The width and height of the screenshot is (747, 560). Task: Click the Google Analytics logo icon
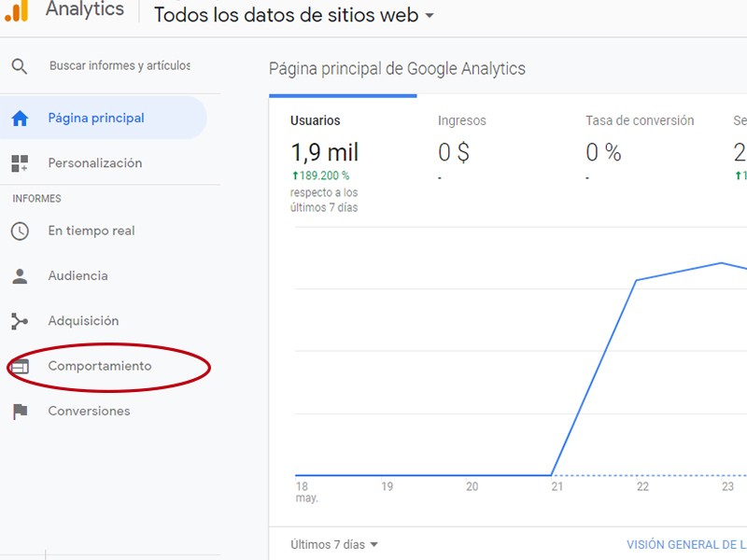[x=16, y=10]
